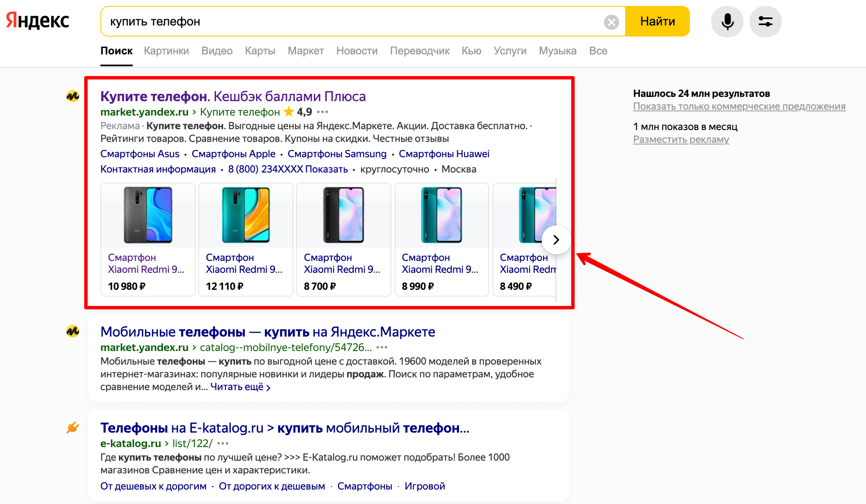The width and height of the screenshot is (866, 504).
Task: Open search settings via the sliders icon
Action: pos(765,21)
